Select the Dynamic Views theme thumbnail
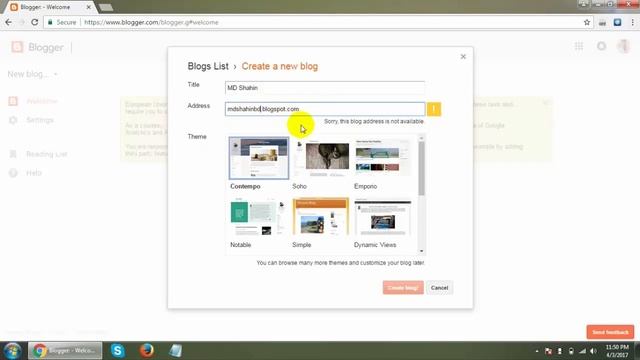 (383, 217)
